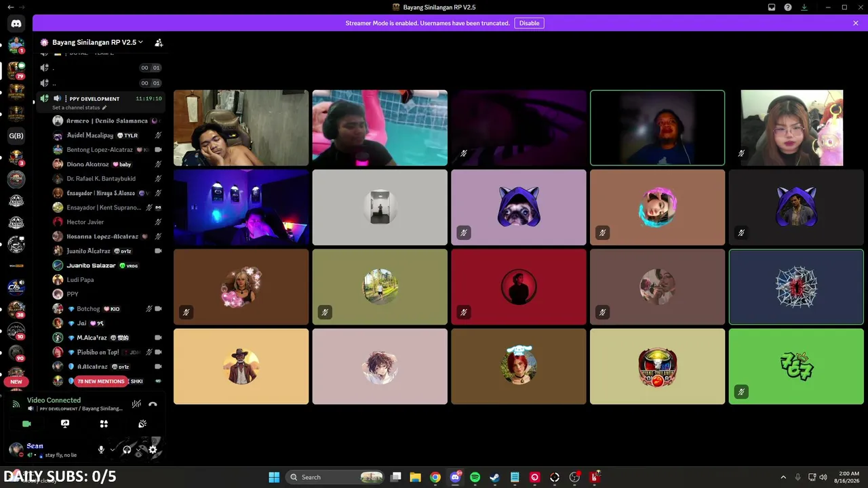Viewport: 868px width, 488px height.
Task: Select Juanito Salazar in voice list
Action: coord(108,266)
